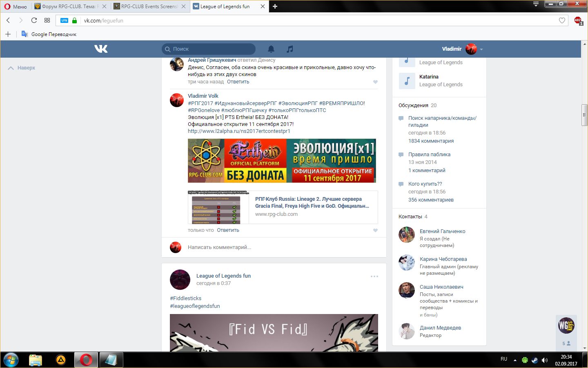The height and width of the screenshot is (368, 588).
Task: Click the VK logo in the header
Action: click(101, 49)
